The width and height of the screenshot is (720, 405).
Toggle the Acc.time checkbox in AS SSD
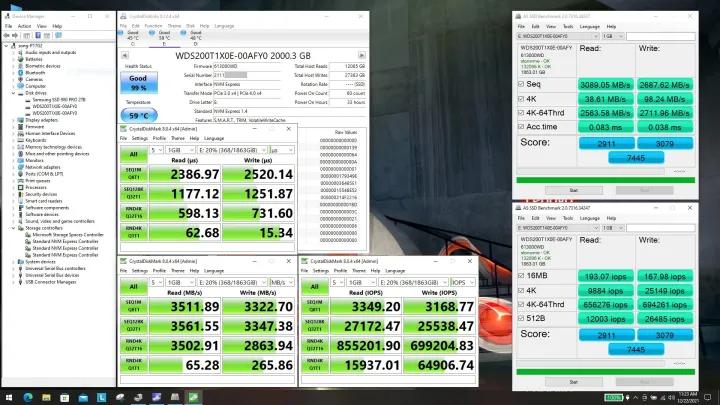pos(521,127)
